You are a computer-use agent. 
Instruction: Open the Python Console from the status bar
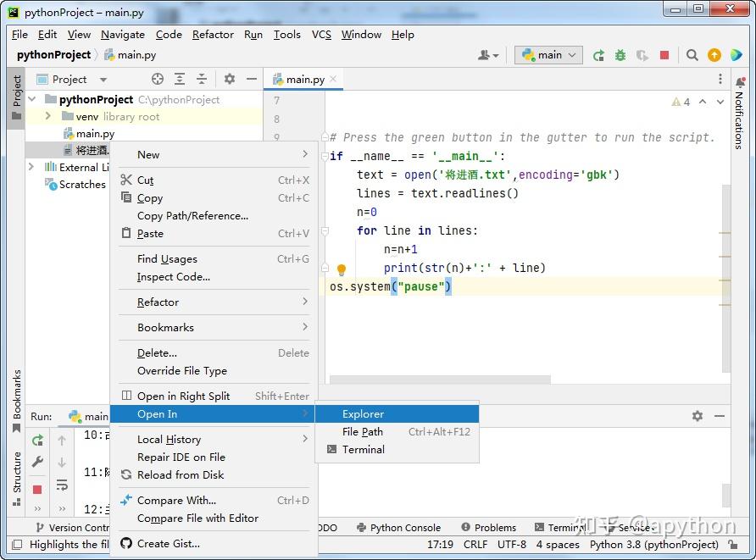[x=399, y=527]
